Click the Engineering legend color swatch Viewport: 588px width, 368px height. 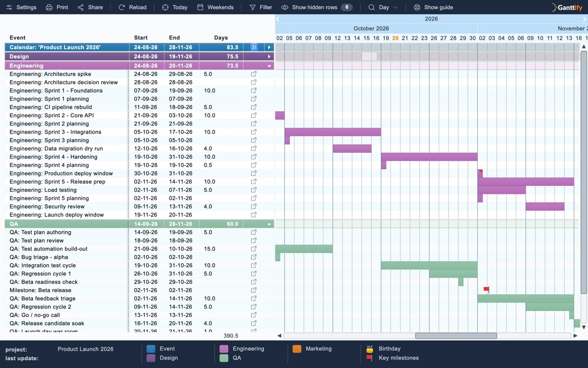[x=224, y=349]
